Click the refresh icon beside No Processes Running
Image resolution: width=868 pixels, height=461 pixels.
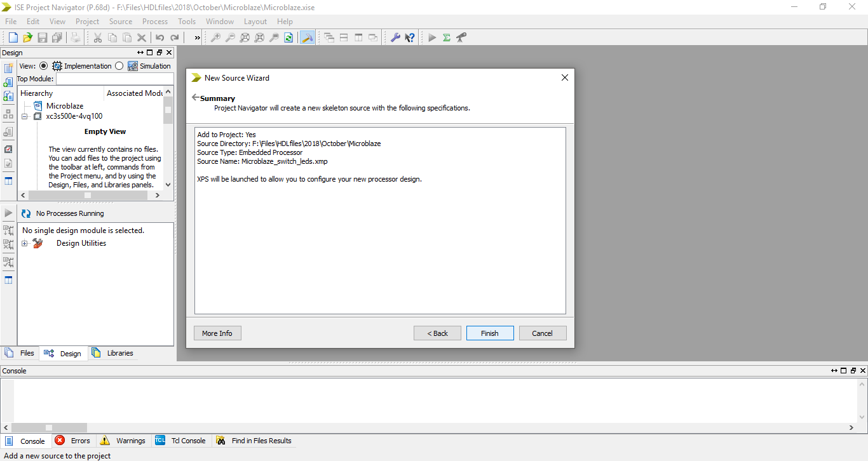26,213
